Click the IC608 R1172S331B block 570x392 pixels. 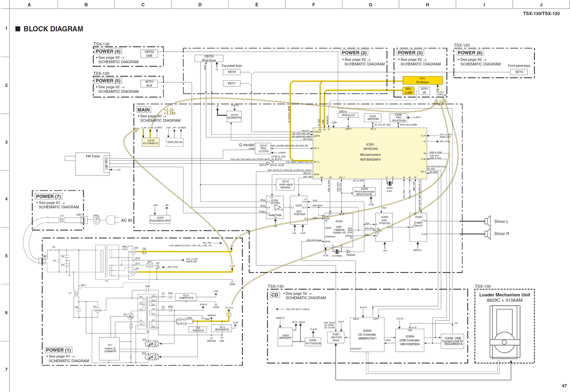point(313,342)
